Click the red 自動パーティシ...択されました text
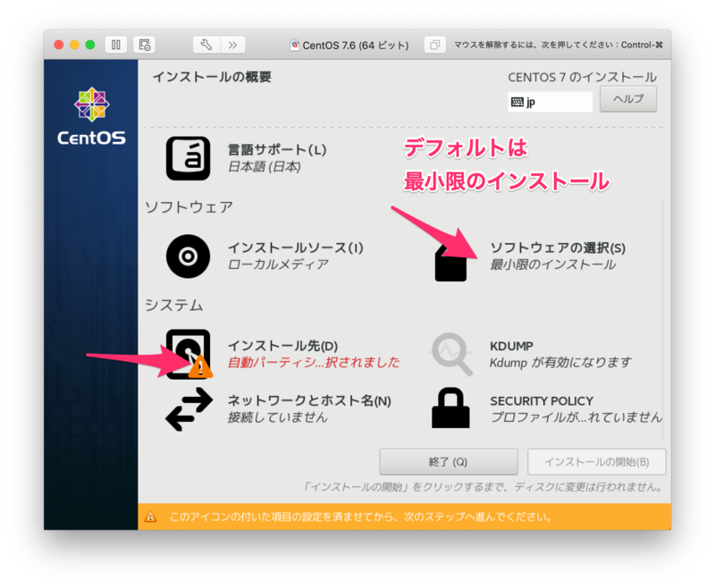Screen dimensions: 715x588 coord(314,363)
